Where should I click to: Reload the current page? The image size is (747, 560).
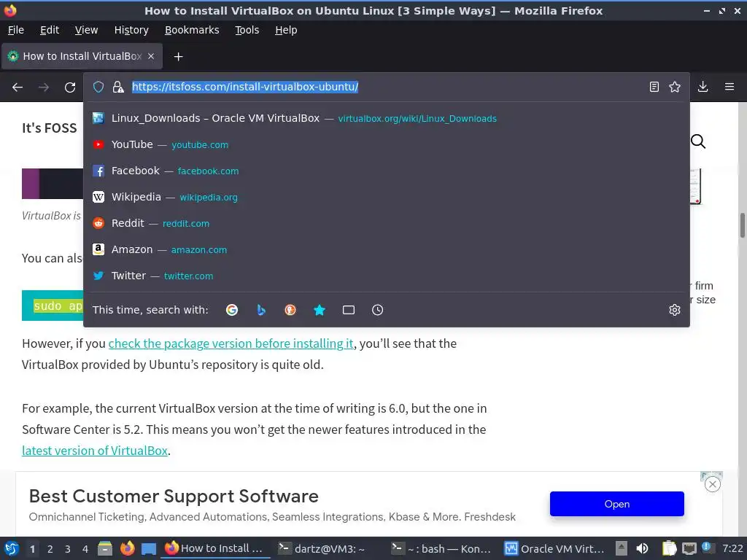70,87
